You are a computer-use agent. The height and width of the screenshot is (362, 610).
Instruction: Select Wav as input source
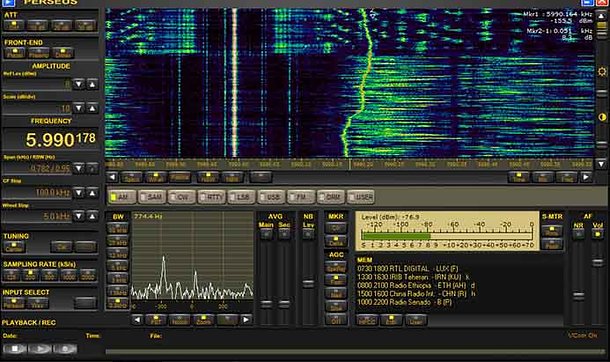pos(38,303)
